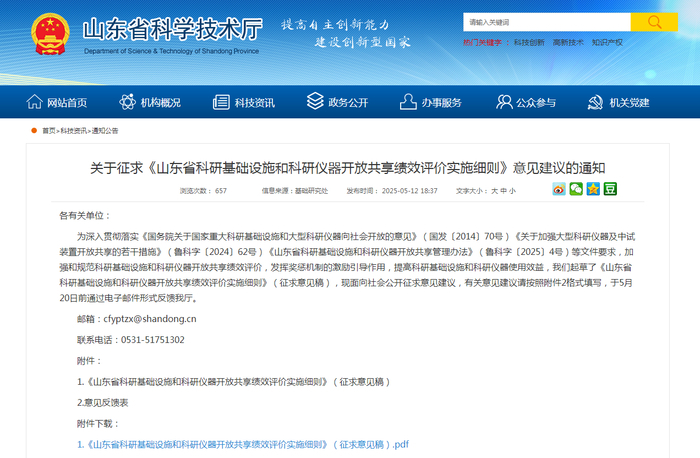
Task: Share article via WeChat icon
Action: coord(576,189)
